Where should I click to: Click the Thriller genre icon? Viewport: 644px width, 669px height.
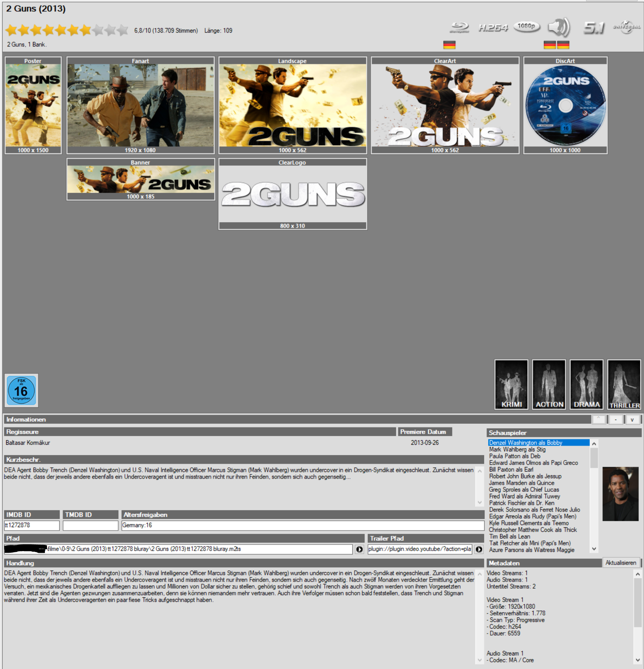click(x=624, y=385)
